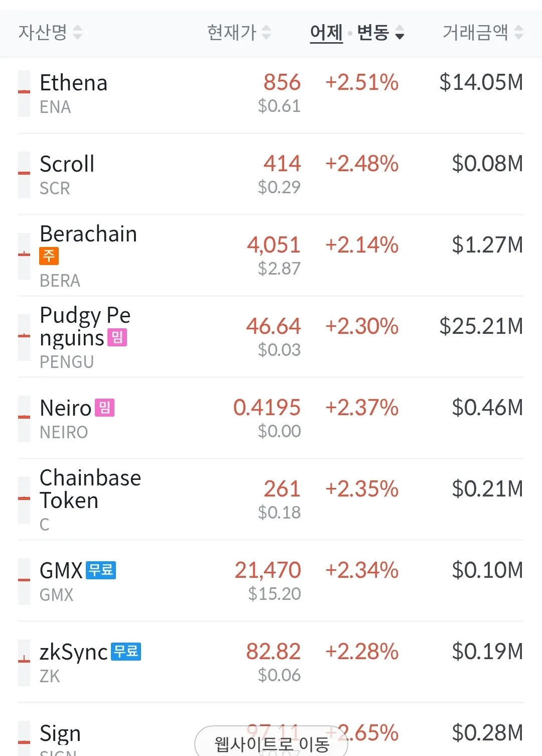Click the Scroll candlestick chart icon
The image size is (542, 756).
click(24, 175)
